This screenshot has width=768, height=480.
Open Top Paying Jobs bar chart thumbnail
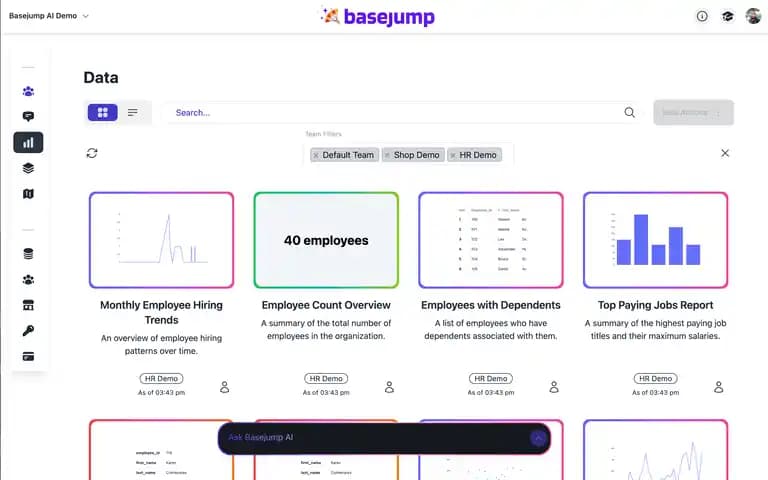(x=655, y=240)
